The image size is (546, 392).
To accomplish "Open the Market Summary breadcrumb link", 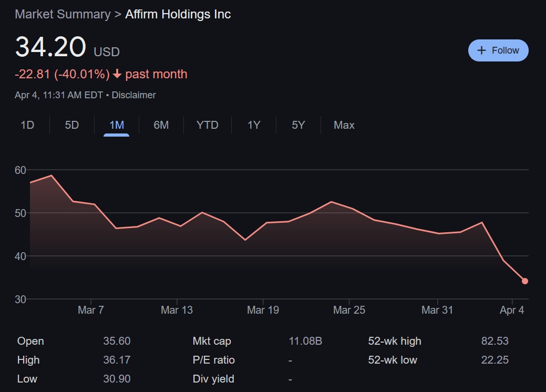I will (x=63, y=14).
